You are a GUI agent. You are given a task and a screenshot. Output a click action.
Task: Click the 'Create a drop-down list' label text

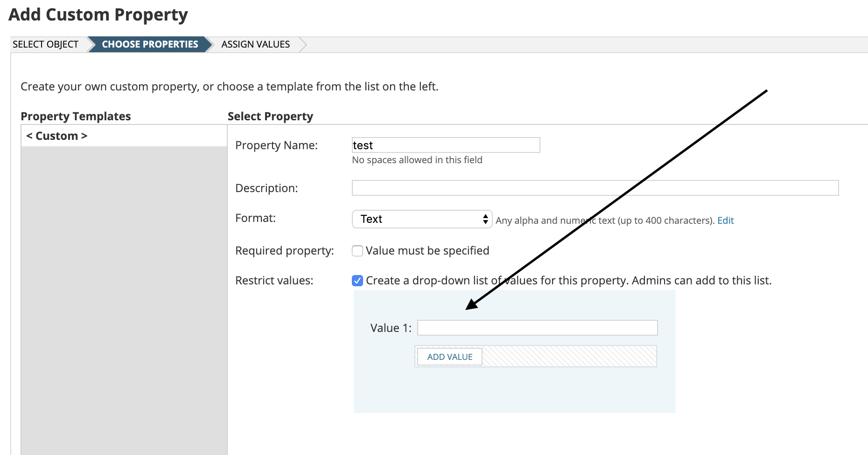[x=568, y=281]
